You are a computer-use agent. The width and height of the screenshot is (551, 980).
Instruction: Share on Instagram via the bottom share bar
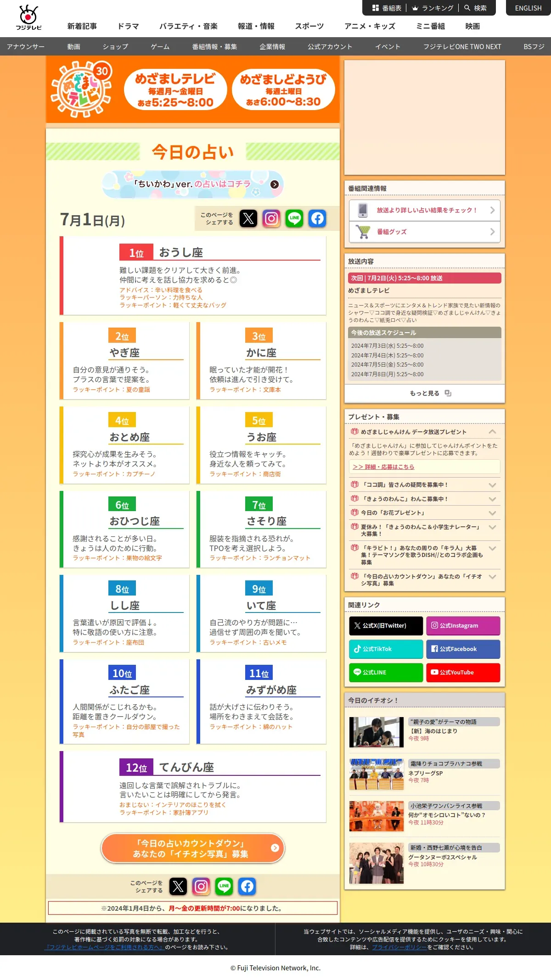201,886
